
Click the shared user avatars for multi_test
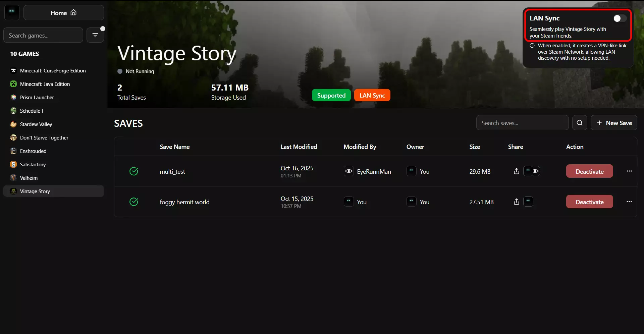(x=532, y=171)
